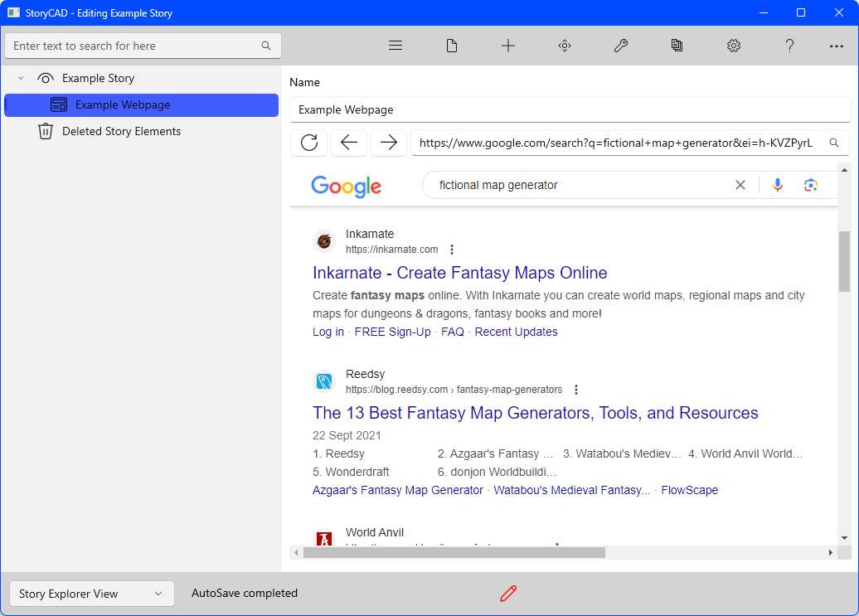The height and width of the screenshot is (616, 859).
Task: Click the move element crosshair icon
Action: (x=565, y=46)
